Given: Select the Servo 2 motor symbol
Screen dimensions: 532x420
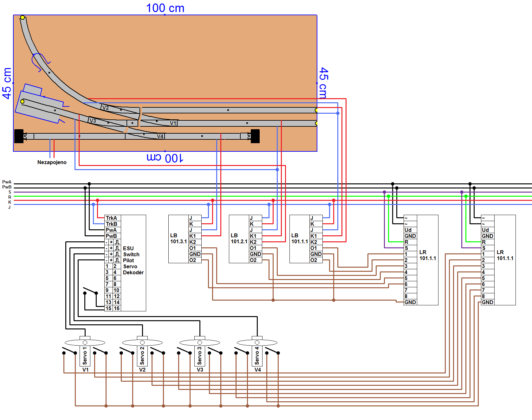Looking at the screenshot, I should (x=142, y=351).
